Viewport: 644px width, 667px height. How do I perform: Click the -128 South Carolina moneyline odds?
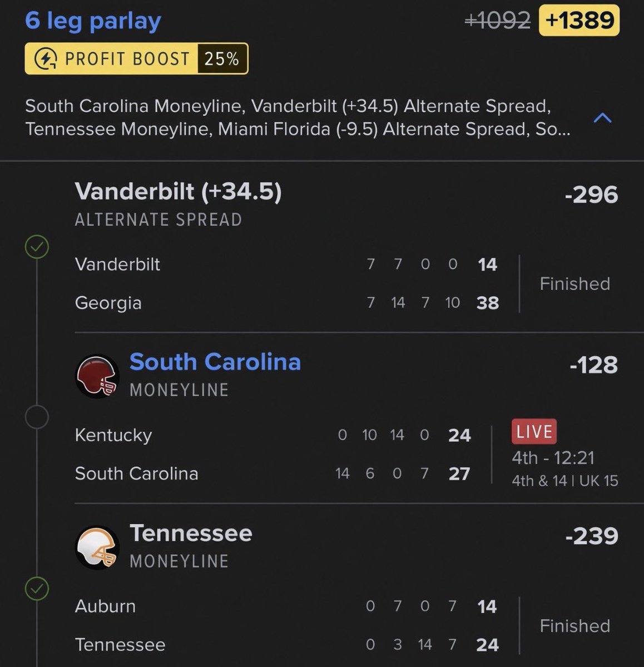click(593, 365)
